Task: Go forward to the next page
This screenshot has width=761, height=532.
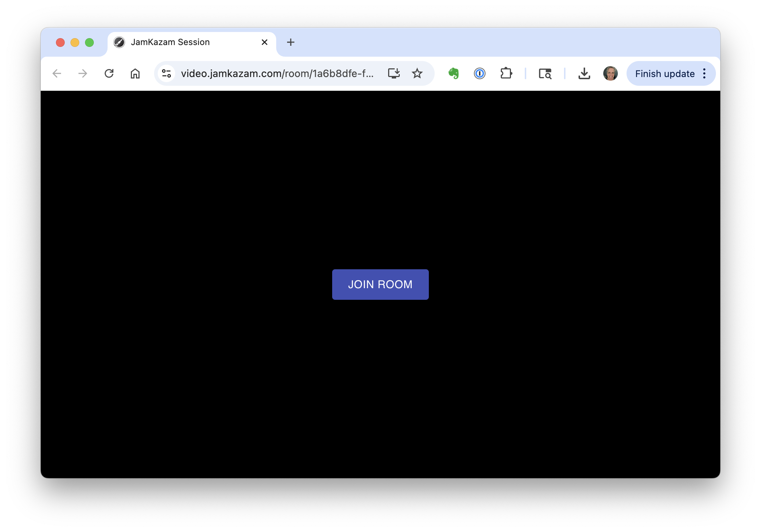Action: click(x=83, y=73)
